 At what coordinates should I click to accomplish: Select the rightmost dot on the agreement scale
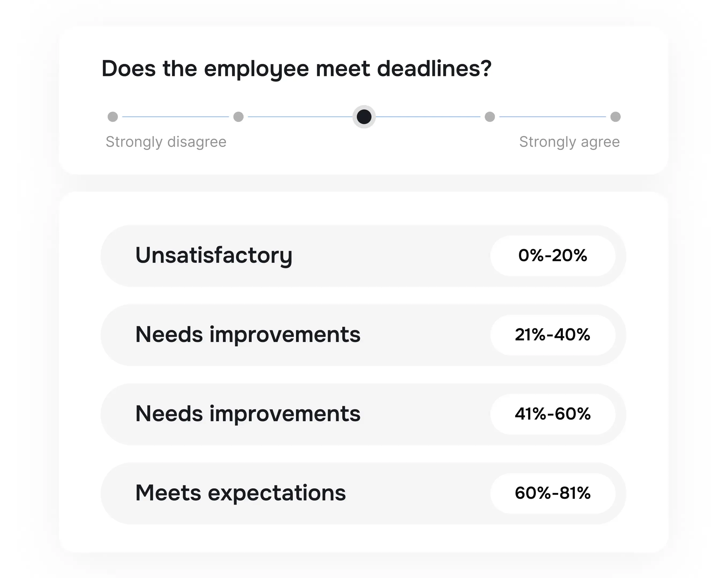[x=615, y=117]
